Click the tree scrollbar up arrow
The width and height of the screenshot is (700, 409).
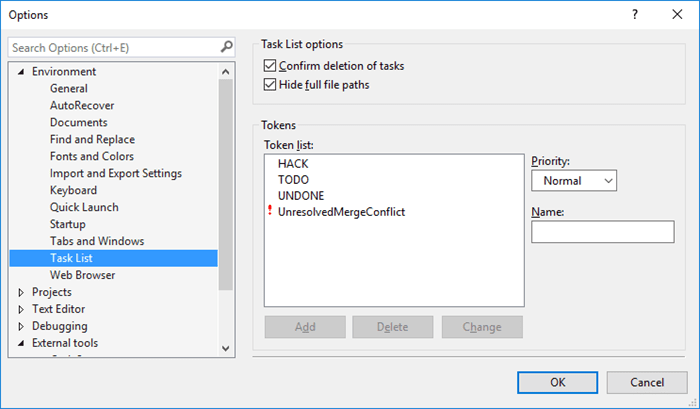click(225, 71)
